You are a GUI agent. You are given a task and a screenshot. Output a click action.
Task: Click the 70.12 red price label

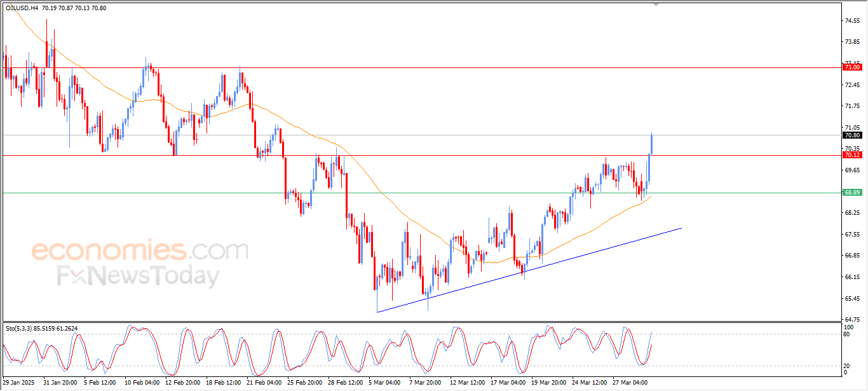(x=851, y=154)
